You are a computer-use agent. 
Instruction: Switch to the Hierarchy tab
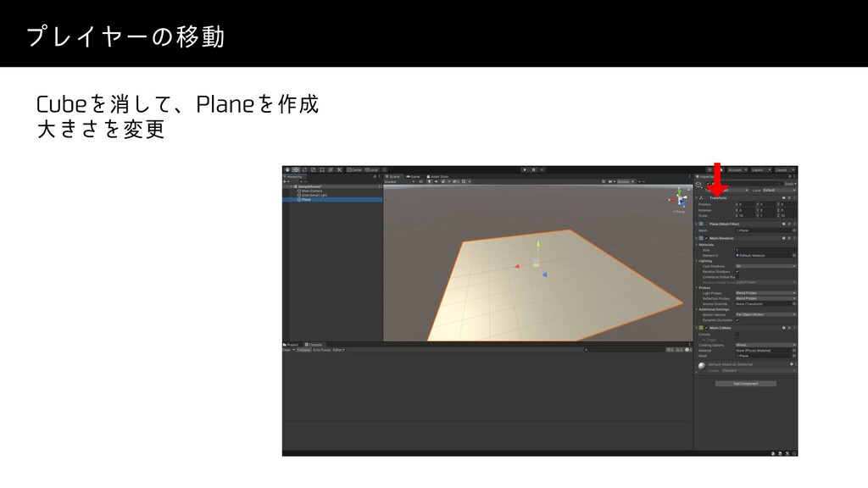[293, 176]
